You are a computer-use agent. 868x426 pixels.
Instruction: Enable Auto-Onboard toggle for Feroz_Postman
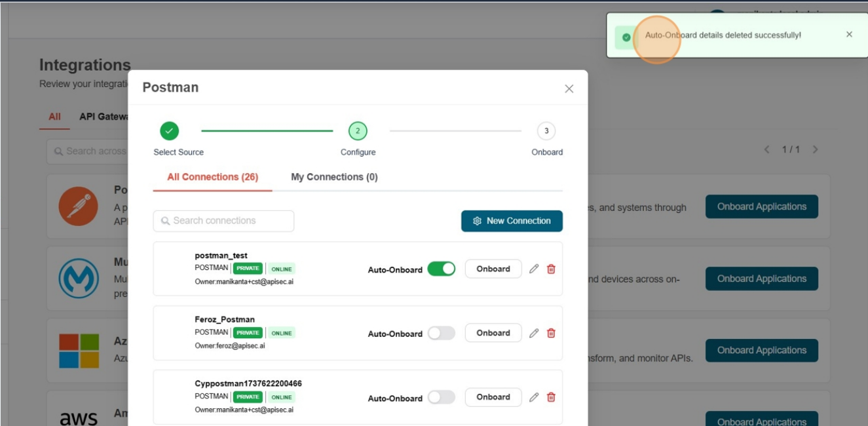click(x=441, y=333)
